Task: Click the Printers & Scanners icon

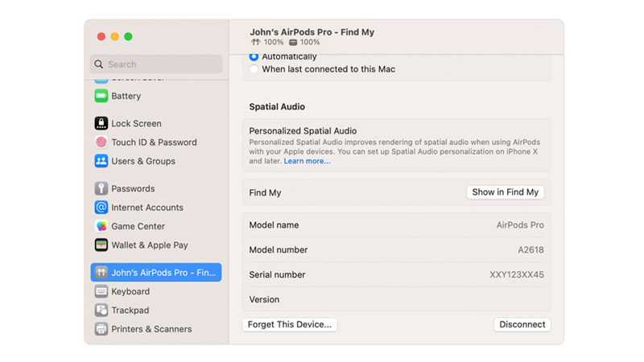Action: tap(101, 329)
